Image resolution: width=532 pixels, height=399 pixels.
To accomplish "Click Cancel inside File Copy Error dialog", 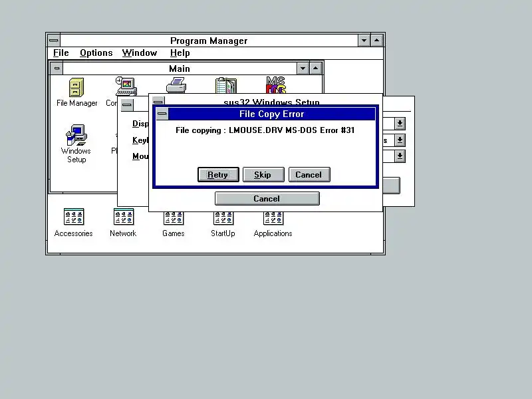I will 309,174.
